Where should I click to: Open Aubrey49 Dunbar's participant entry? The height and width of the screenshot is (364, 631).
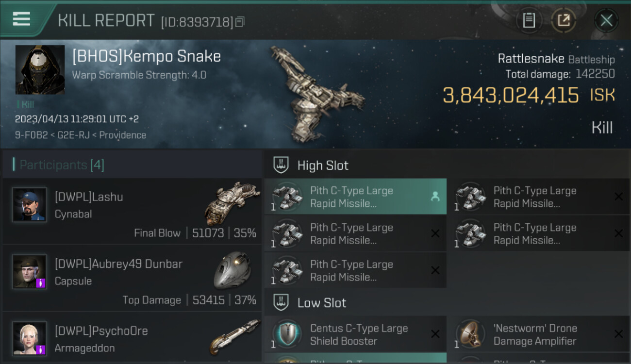tap(132, 278)
